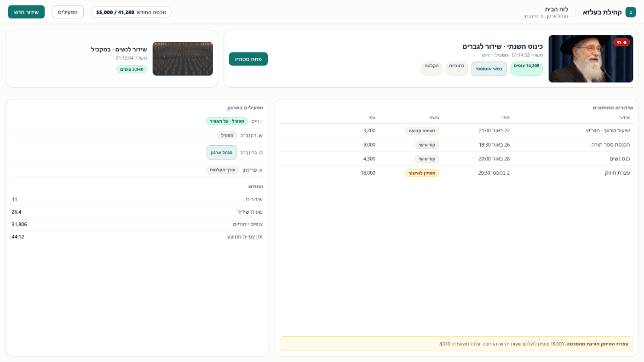The width and height of the screenshot is (644, 362).
Task: Click the החודש stats heading
Action: tap(256, 187)
